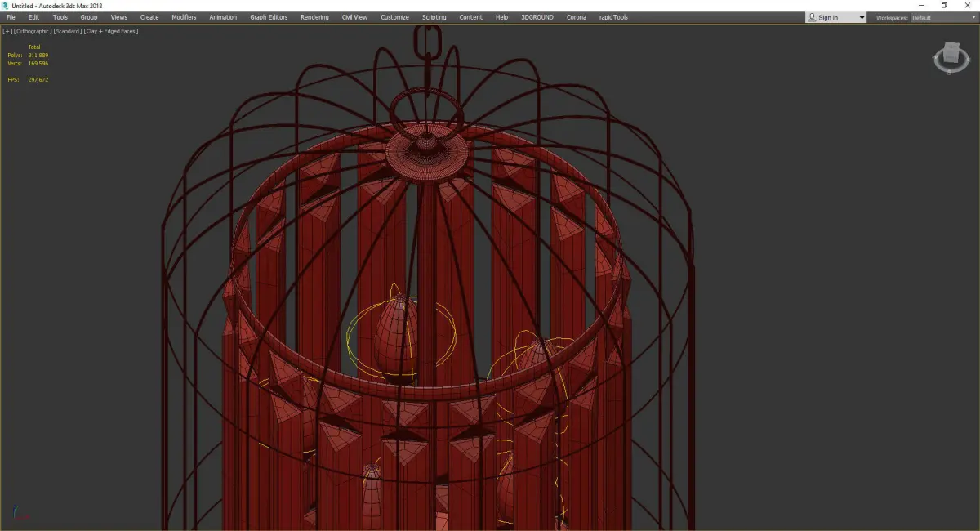Click the Total statistics heading
Viewport: 980px width, 531px height.
(33, 47)
